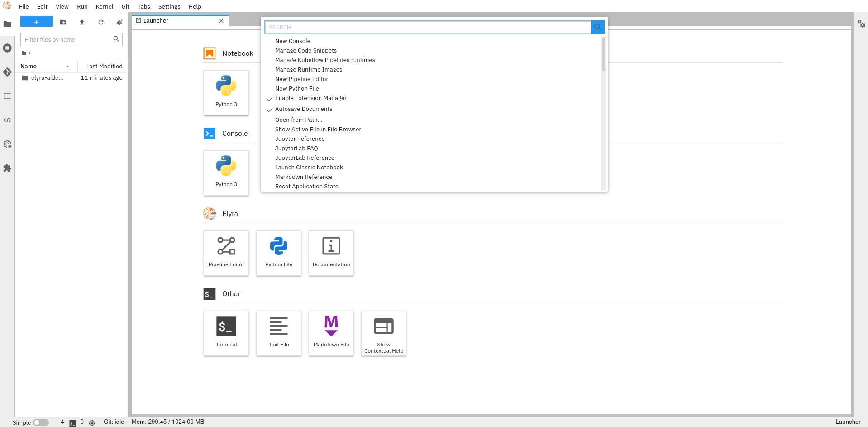This screenshot has width=868, height=427.
Task: Open the Kernel menu
Action: click(x=105, y=6)
